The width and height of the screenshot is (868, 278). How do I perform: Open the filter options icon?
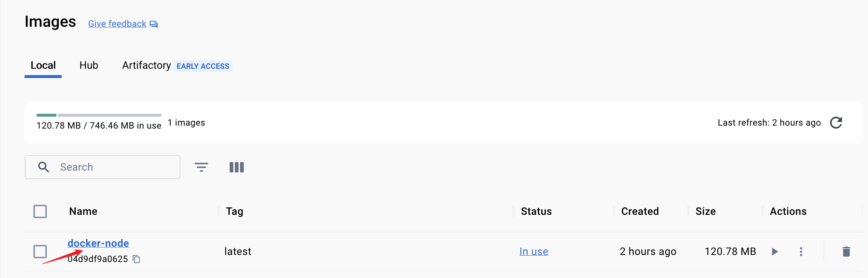[x=201, y=167]
